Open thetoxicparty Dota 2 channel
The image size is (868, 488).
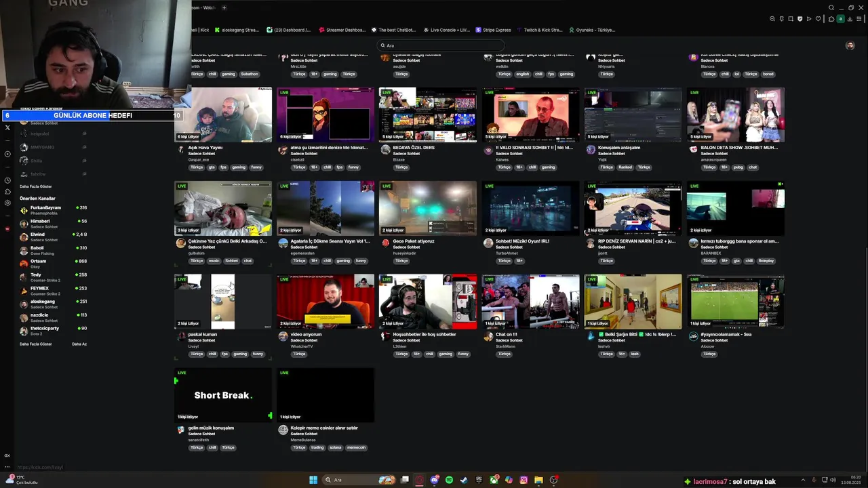54,331
